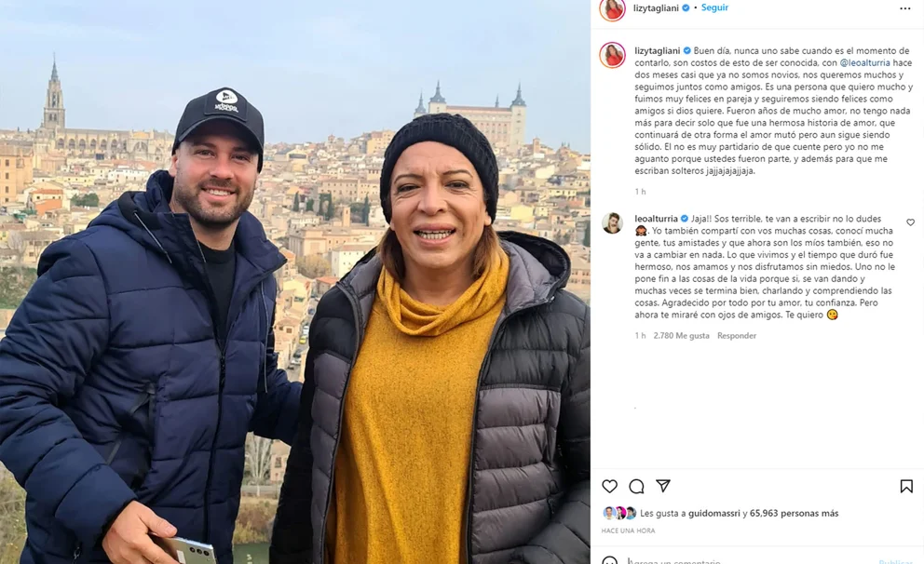View the 65,963 personas más likers
This screenshot has width=924, height=564.
tap(794, 514)
